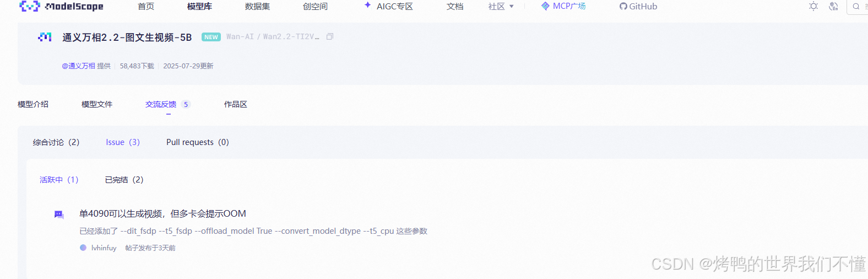Viewport: 868px width, 279px height.
Task: Click the ModelScope logo
Action: point(61,6)
